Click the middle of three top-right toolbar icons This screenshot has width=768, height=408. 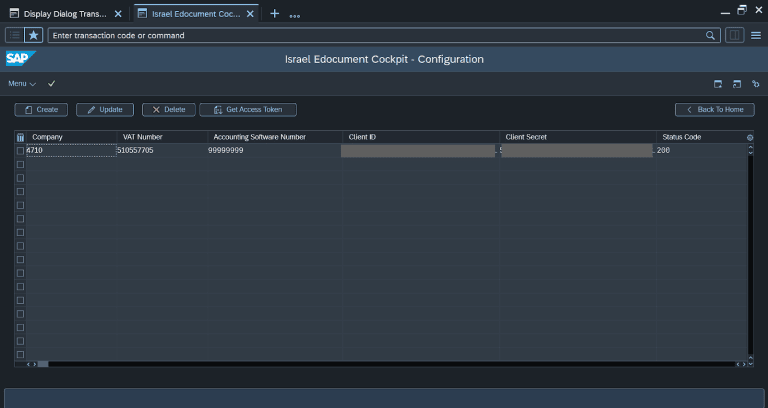[x=737, y=84]
